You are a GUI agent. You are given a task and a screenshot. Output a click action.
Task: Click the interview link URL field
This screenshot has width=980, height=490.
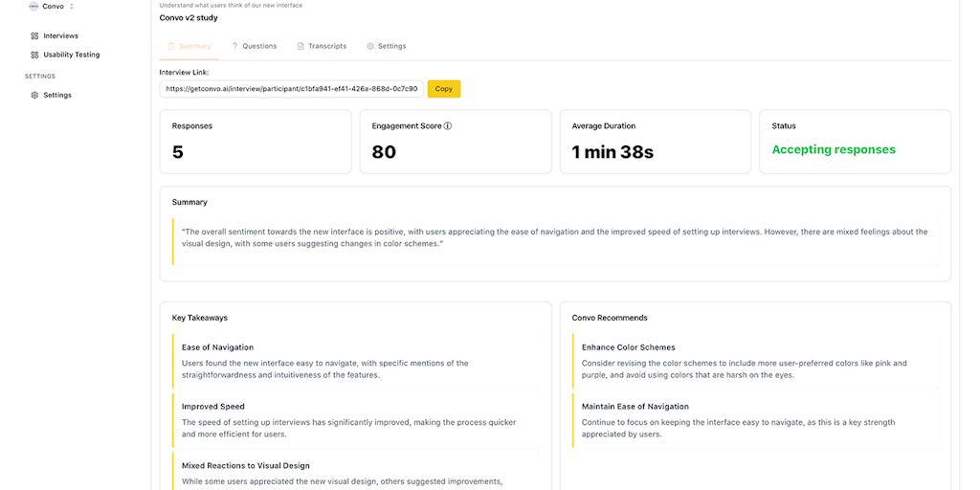(291, 89)
